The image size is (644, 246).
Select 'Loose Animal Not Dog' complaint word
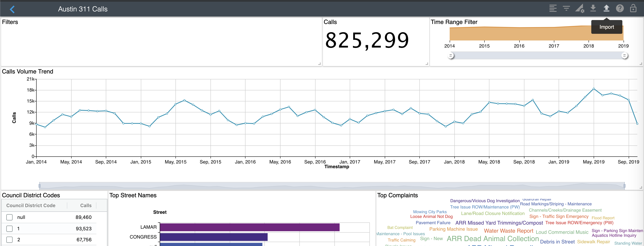click(x=431, y=217)
